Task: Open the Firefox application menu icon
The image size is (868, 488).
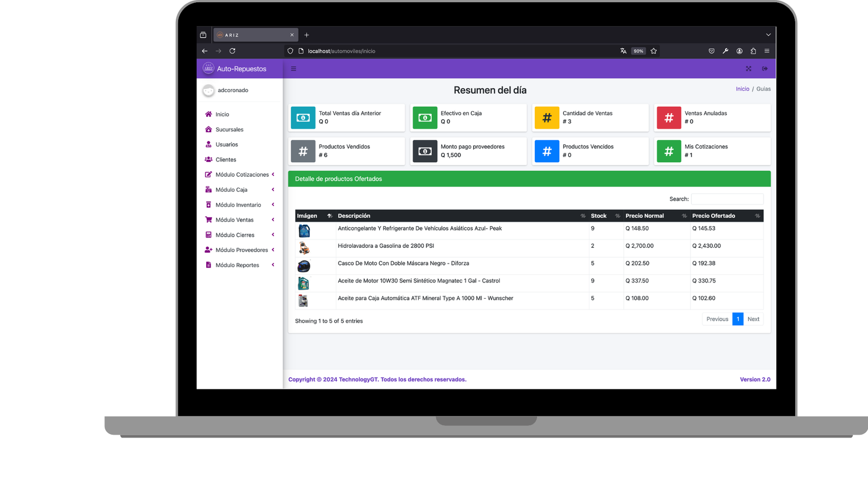Action: (767, 51)
